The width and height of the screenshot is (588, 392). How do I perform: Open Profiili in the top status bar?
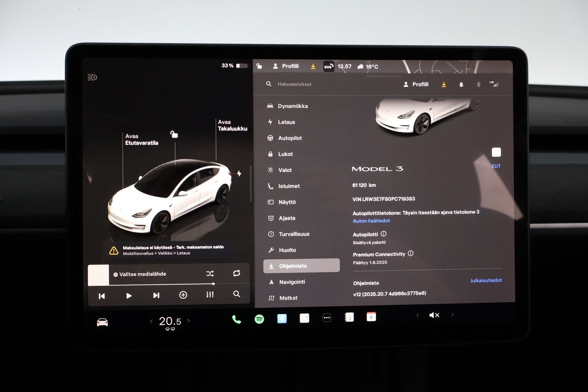[x=286, y=66]
